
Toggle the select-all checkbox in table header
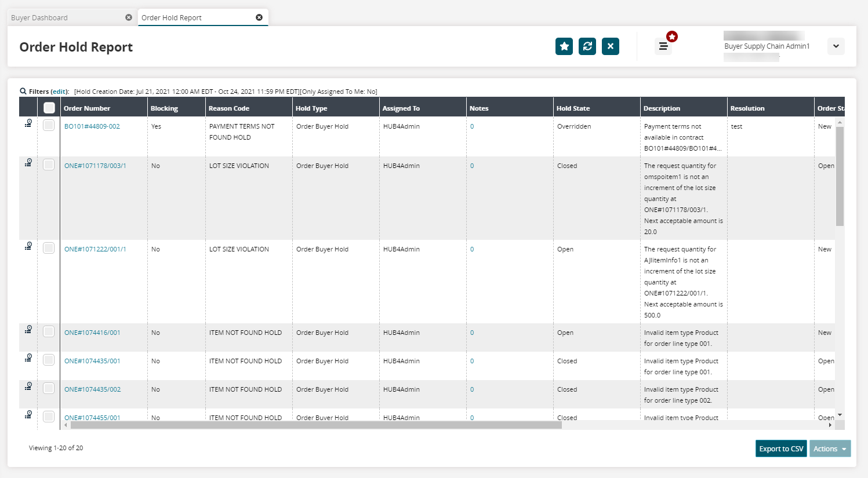[x=49, y=108]
